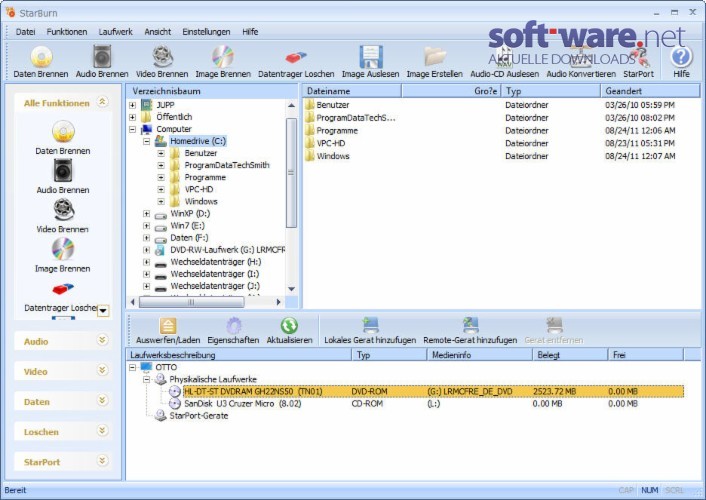
Task: Select ProgramDataTechSmith folder in tree
Action: click(x=227, y=165)
